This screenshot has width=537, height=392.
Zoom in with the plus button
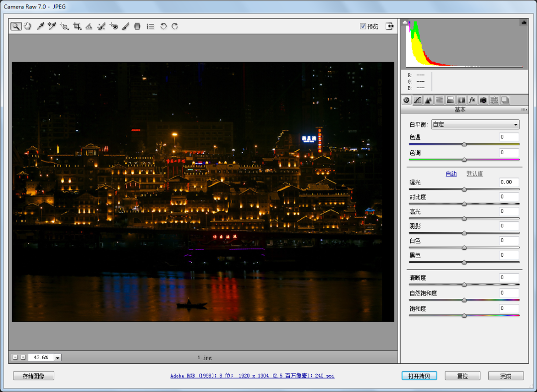23,357
